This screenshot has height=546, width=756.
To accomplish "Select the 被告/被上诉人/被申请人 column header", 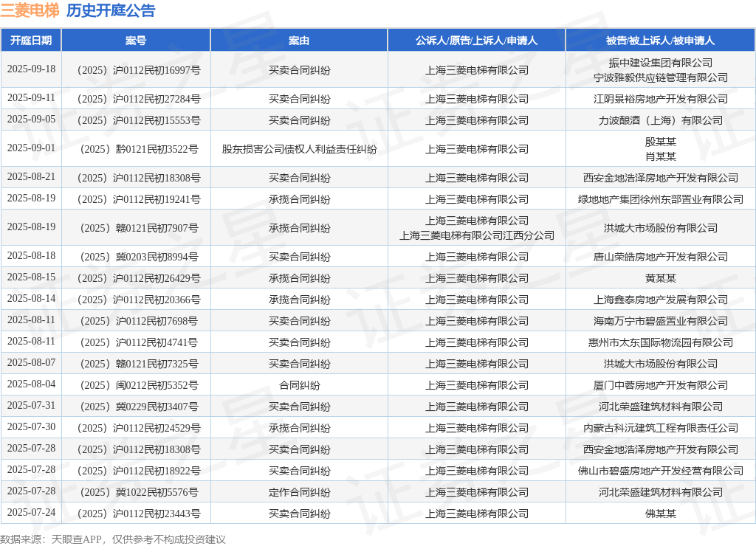I will (661, 41).
